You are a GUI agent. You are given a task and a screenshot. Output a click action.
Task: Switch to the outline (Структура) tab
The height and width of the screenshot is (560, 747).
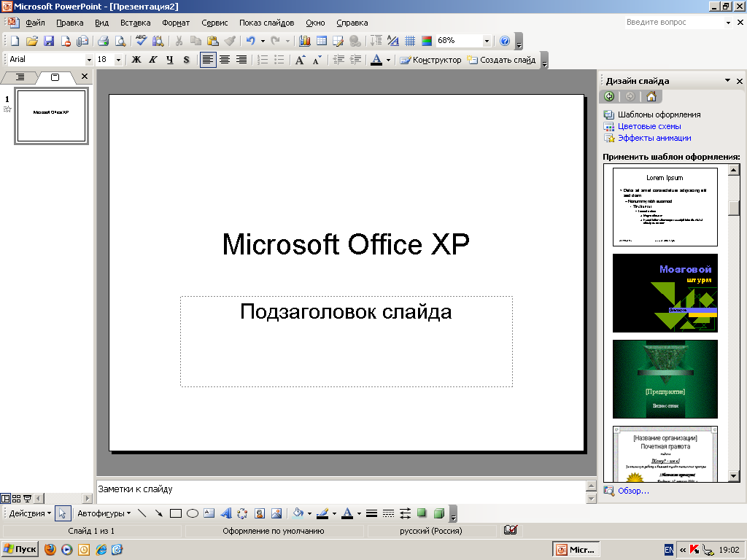(20, 77)
